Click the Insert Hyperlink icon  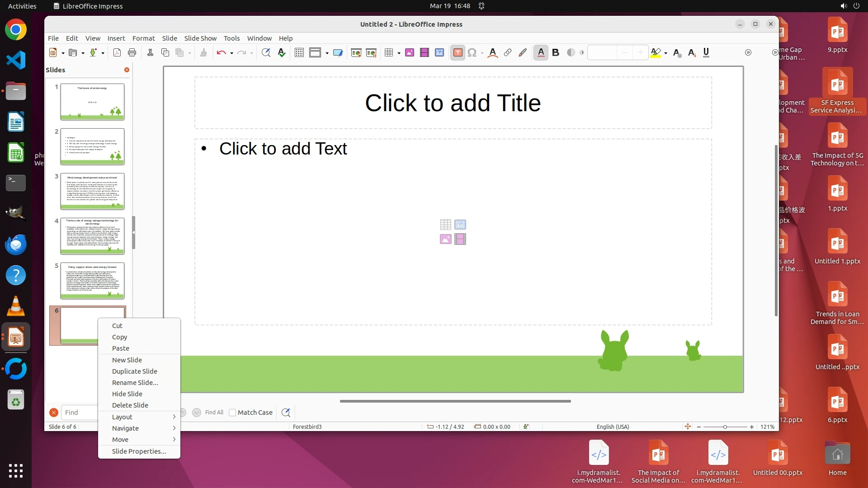point(508,53)
